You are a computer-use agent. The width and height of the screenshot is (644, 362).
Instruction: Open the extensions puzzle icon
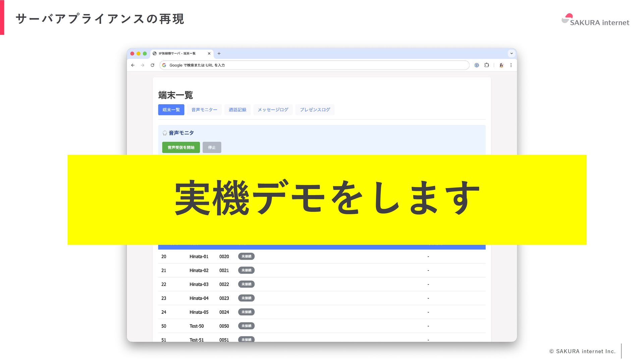click(487, 65)
